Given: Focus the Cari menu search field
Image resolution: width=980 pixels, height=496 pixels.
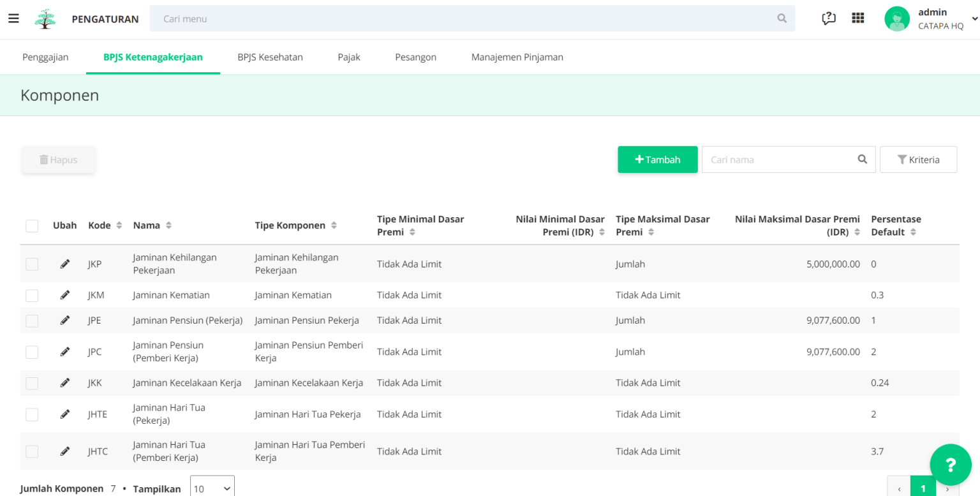Looking at the screenshot, I should tap(472, 19).
